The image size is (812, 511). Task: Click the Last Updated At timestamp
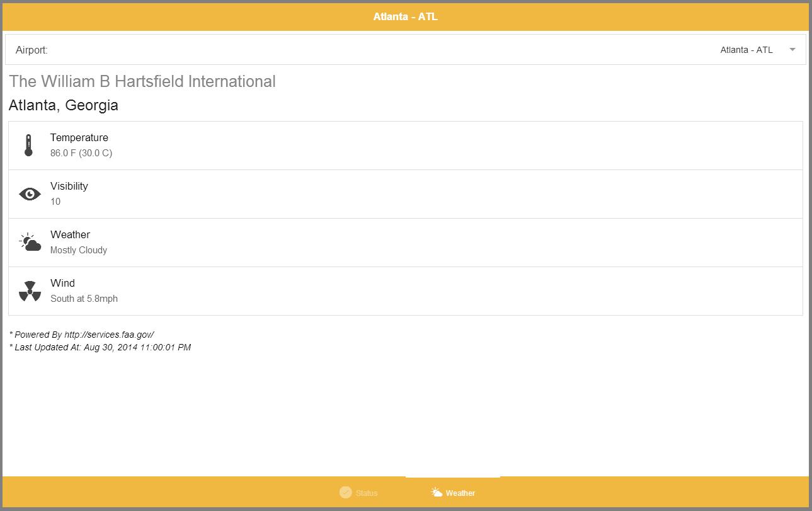point(137,347)
